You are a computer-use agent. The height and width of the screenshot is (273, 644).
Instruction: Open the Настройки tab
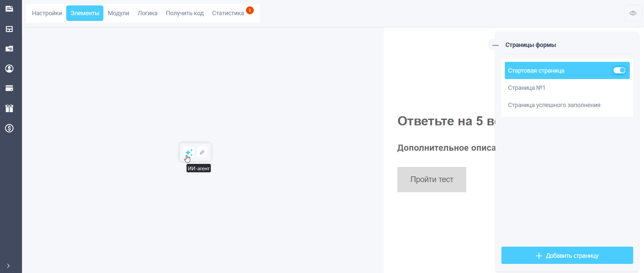click(x=47, y=13)
